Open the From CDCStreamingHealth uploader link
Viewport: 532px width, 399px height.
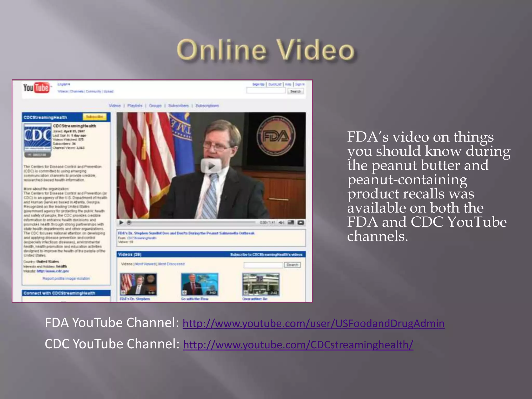[x=142, y=238]
